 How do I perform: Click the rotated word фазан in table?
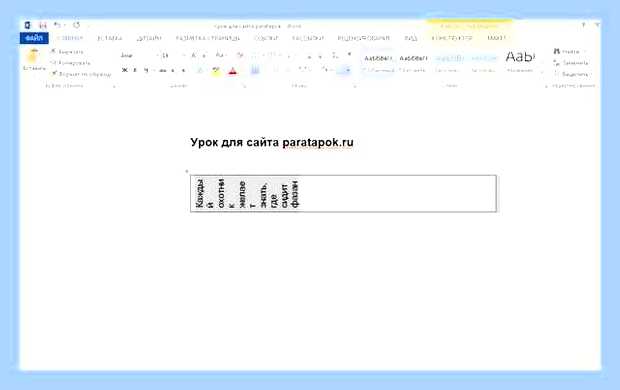coord(295,194)
